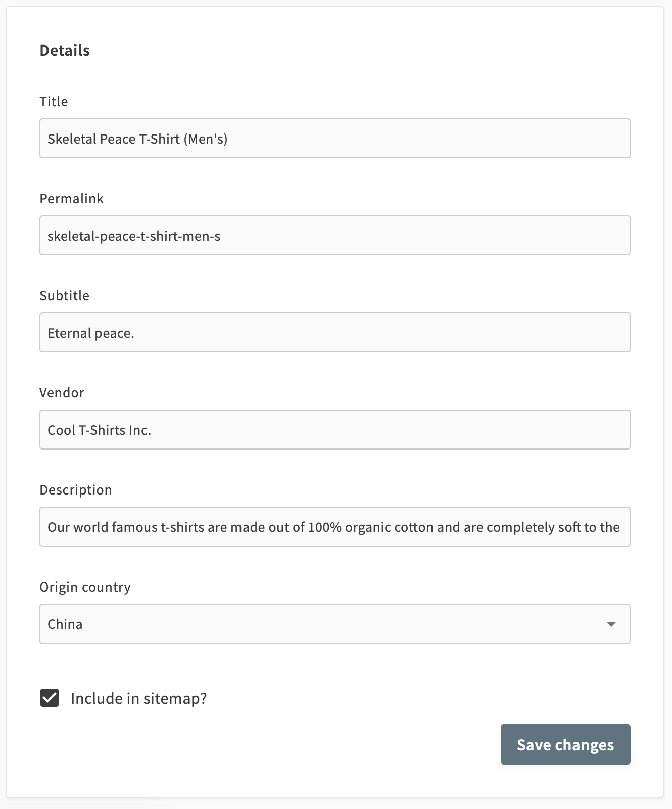Click the Vendor field label
The width and height of the screenshot is (672, 809).
tap(62, 392)
